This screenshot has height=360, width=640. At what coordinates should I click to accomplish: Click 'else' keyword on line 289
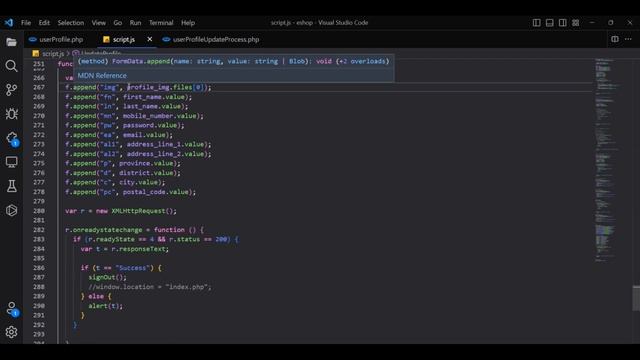click(x=96, y=296)
